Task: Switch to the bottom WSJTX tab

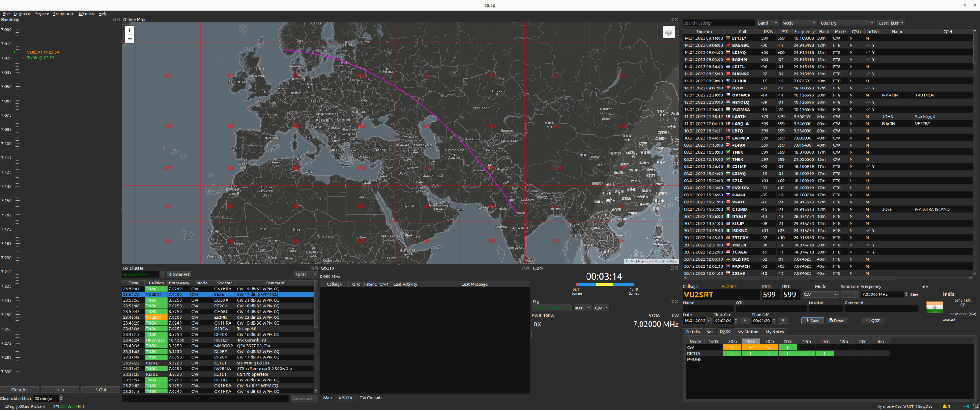Action: click(x=345, y=398)
